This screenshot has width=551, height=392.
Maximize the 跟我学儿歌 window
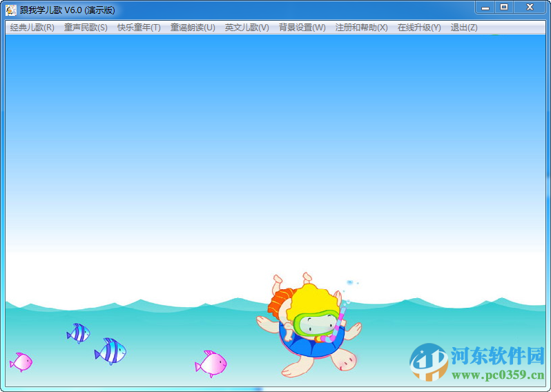504,8
